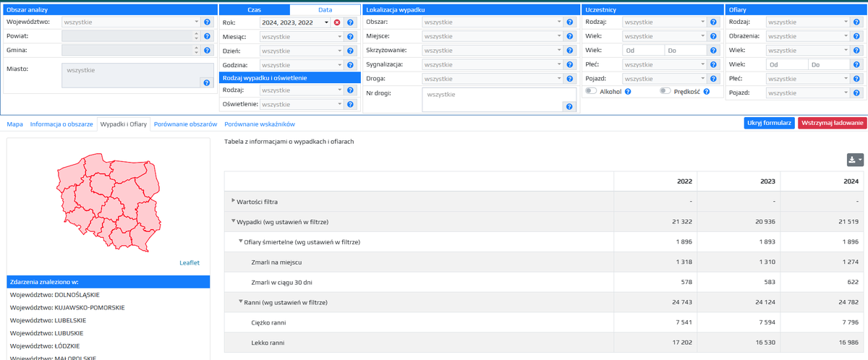This screenshot has width=868, height=360.
Task: Open help for the Województwo field
Action: 208,22
